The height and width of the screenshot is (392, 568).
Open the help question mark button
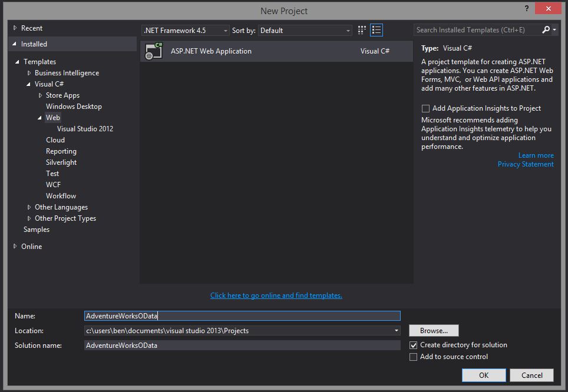(527, 8)
